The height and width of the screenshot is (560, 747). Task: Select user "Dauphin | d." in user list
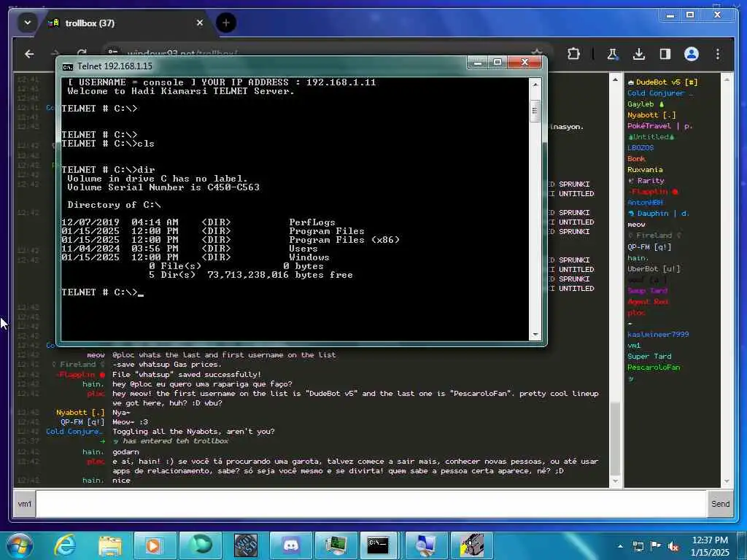[x=659, y=214]
